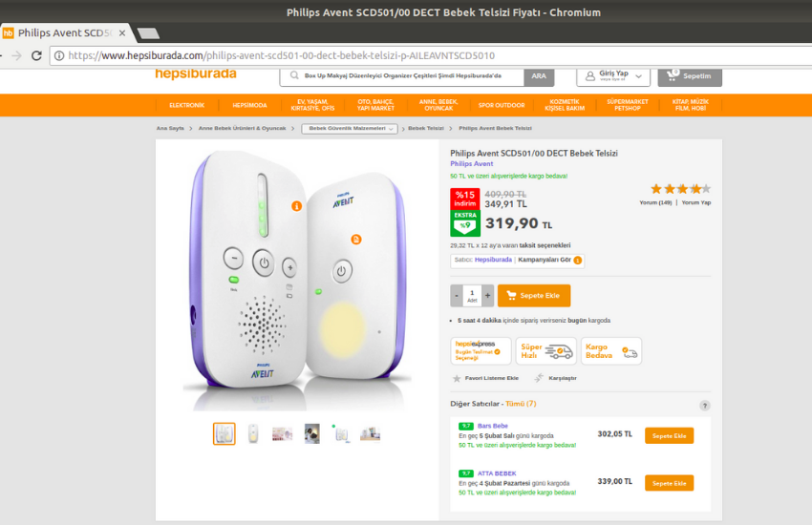Add Bars Bebe offer to cart
Image resolution: width=812 pixels, height=525 pixels.
tap(669, 435)
